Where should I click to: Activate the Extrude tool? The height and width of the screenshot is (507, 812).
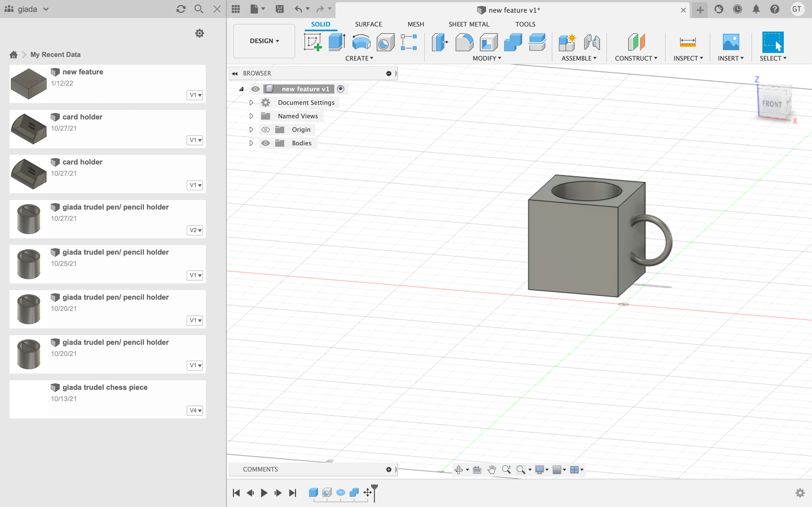coord(336,42)
